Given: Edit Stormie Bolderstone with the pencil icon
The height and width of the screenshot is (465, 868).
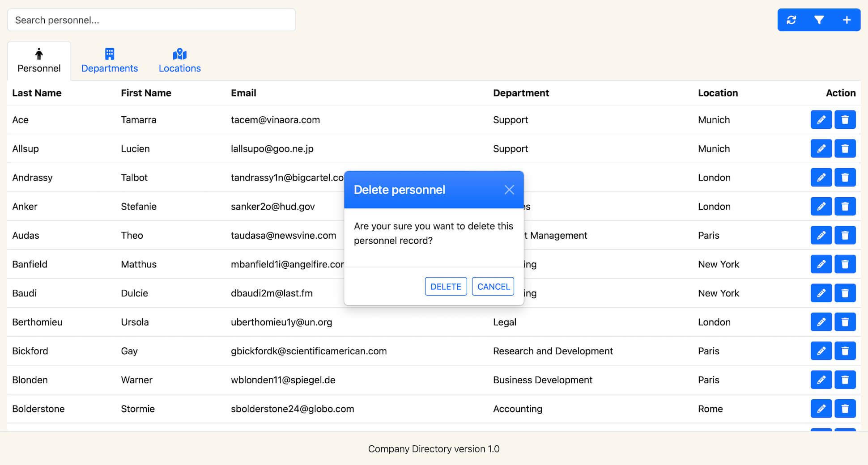Looking at the screenshot, I should (821, 409).
